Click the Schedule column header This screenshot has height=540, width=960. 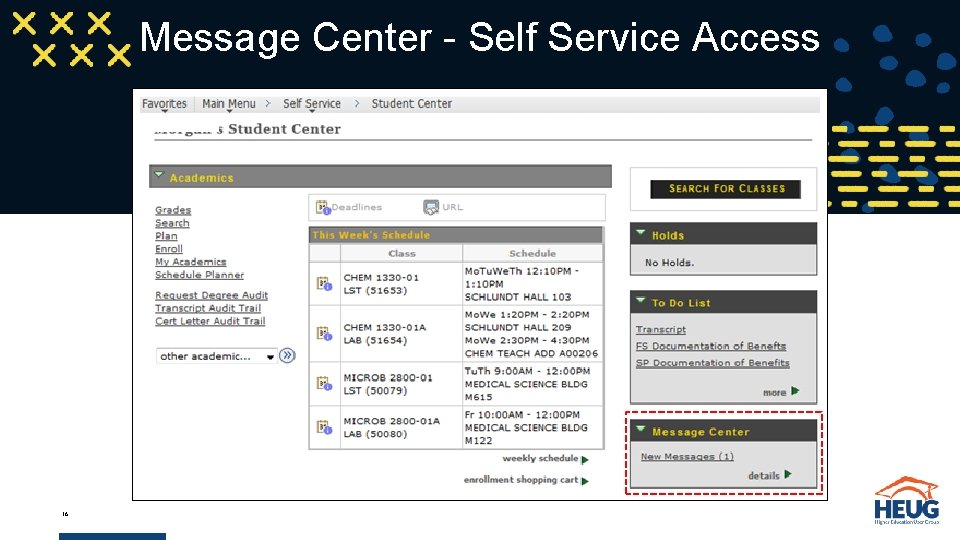(x=533, y=253)
